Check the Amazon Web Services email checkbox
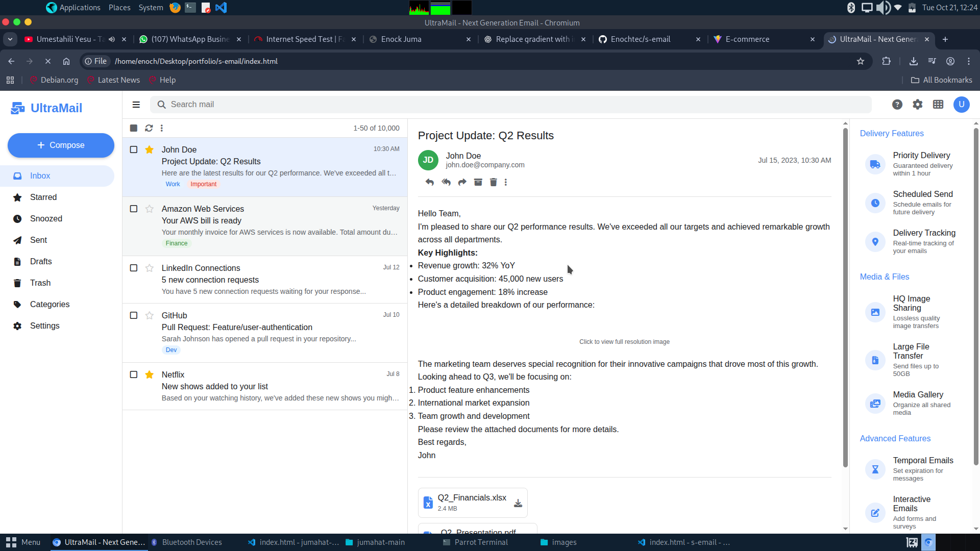The image size is (980, 551). click(x=134, y=209)
